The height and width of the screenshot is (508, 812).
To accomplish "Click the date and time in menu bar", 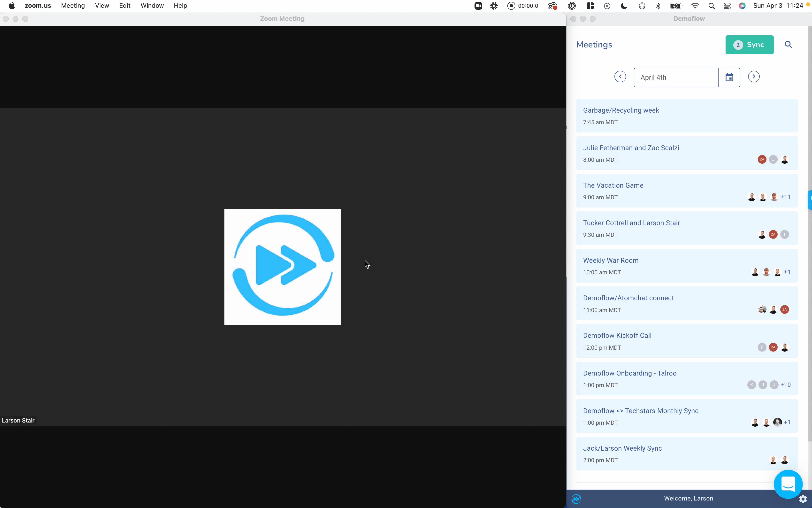I will (778, 6).
